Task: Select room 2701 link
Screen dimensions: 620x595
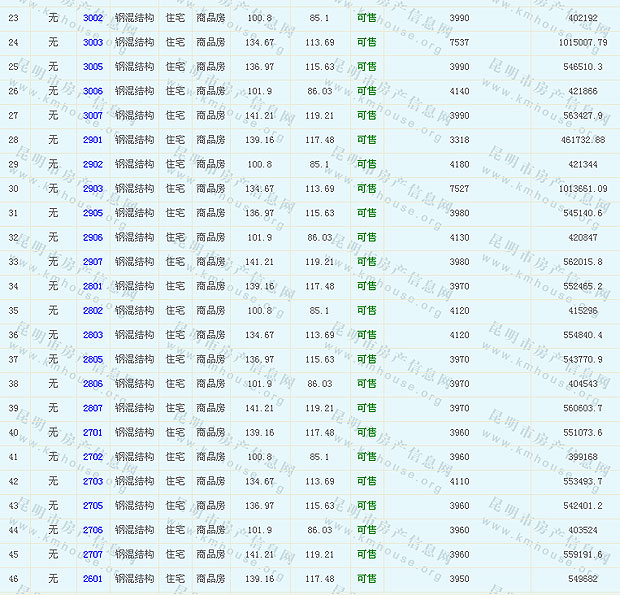Action: 93,432
